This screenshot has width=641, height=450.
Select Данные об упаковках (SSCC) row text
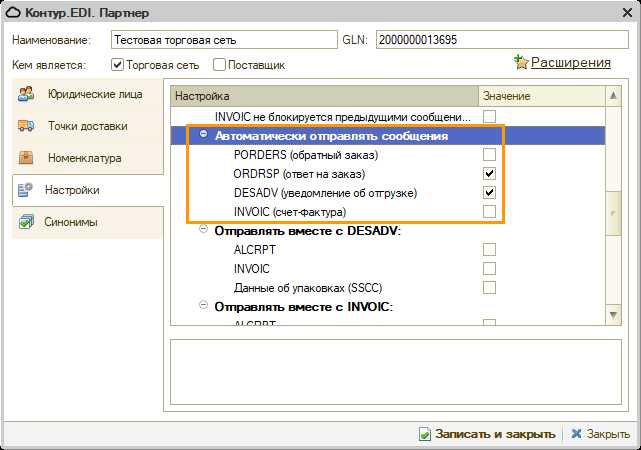[x=308, y=288]
